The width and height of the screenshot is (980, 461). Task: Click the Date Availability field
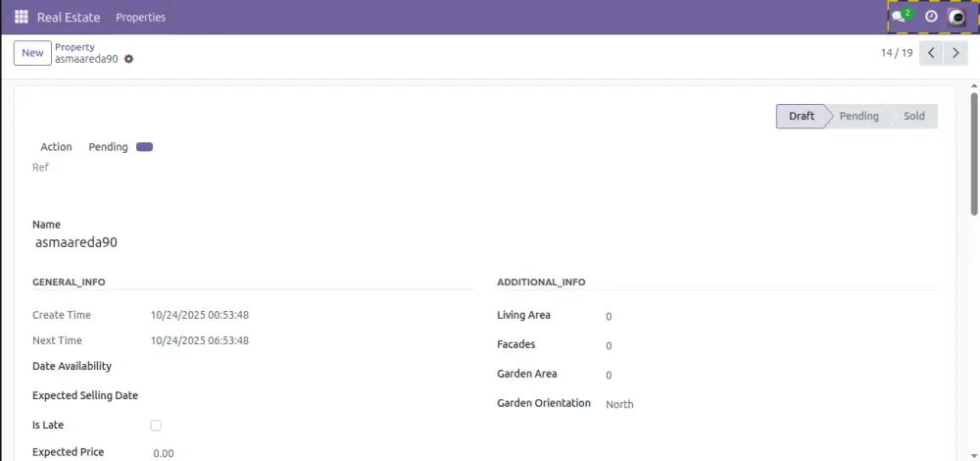[x=312, y=367]
